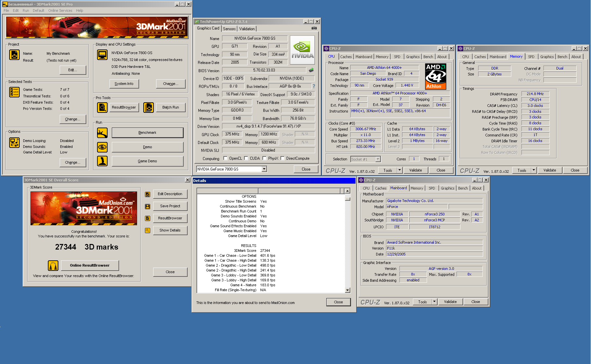Click Validate in the CPU-Z Mainboard window
Screen dimensions: 591x364
coord(450,302)
